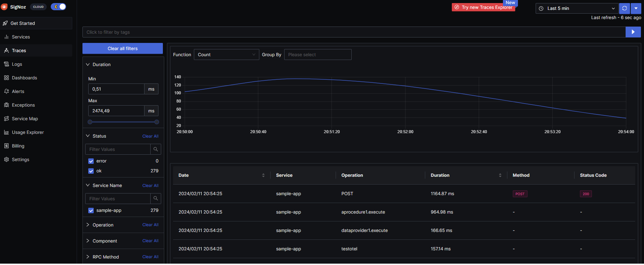The image size is (644, 265).
Task: Click the clock icon in time selector
Action: pyautogui.click(x=541, y=9)
